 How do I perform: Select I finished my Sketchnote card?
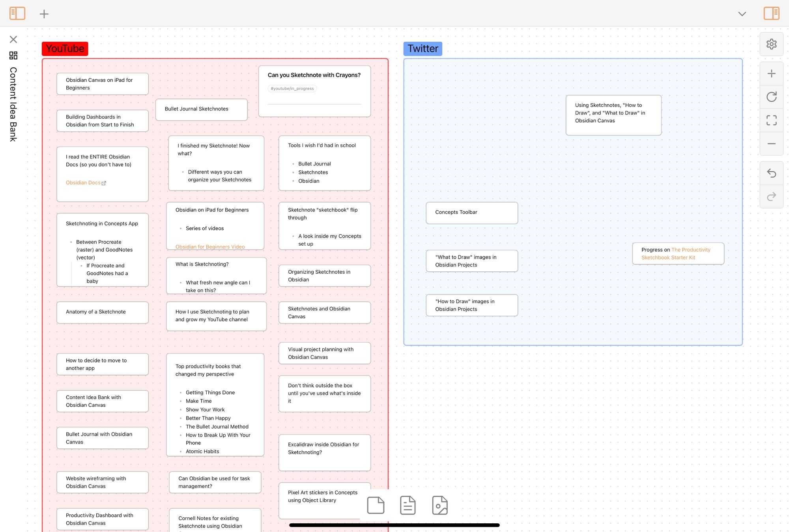(216, 163)
